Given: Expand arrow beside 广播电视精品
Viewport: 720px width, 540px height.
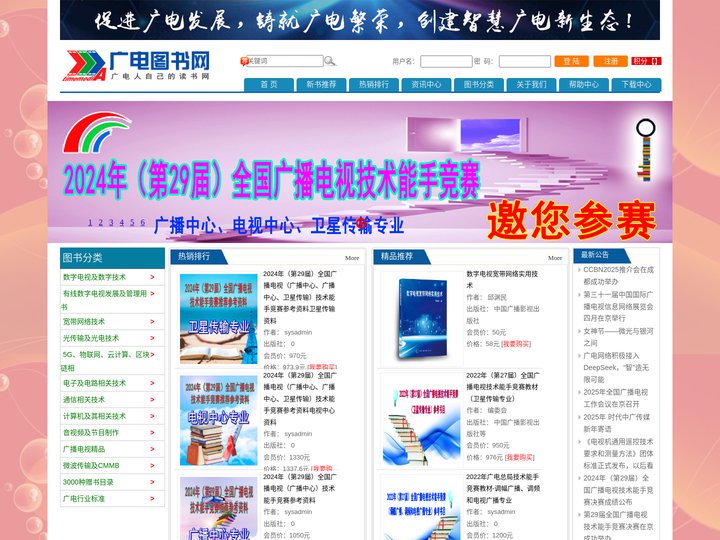Looking at the screenshot, I should (x=152, y=449).
